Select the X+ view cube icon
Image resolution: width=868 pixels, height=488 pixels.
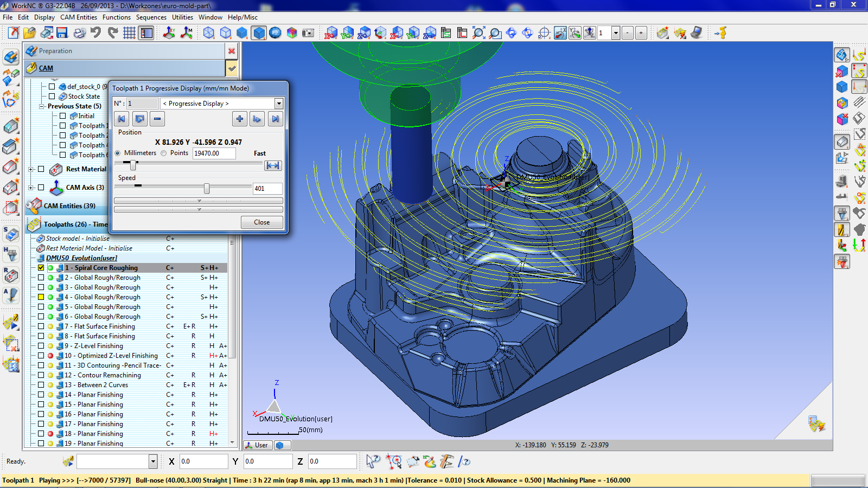331,33
